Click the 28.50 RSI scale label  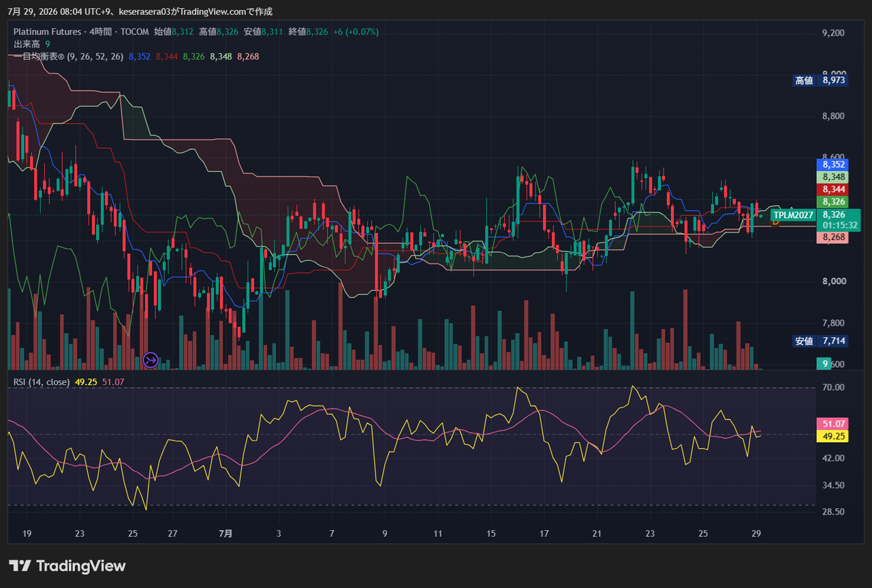point(834,512)
